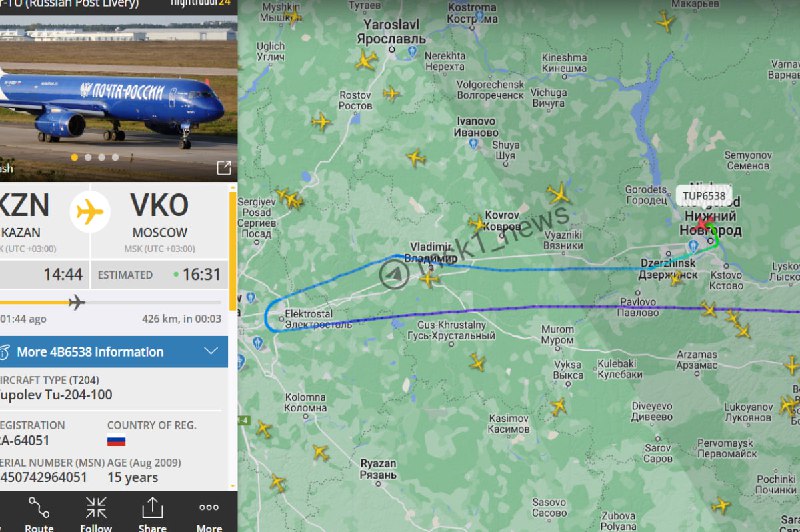Open the More options menu
The width and height of the screenshot is (800, 532).
(209, 514)
